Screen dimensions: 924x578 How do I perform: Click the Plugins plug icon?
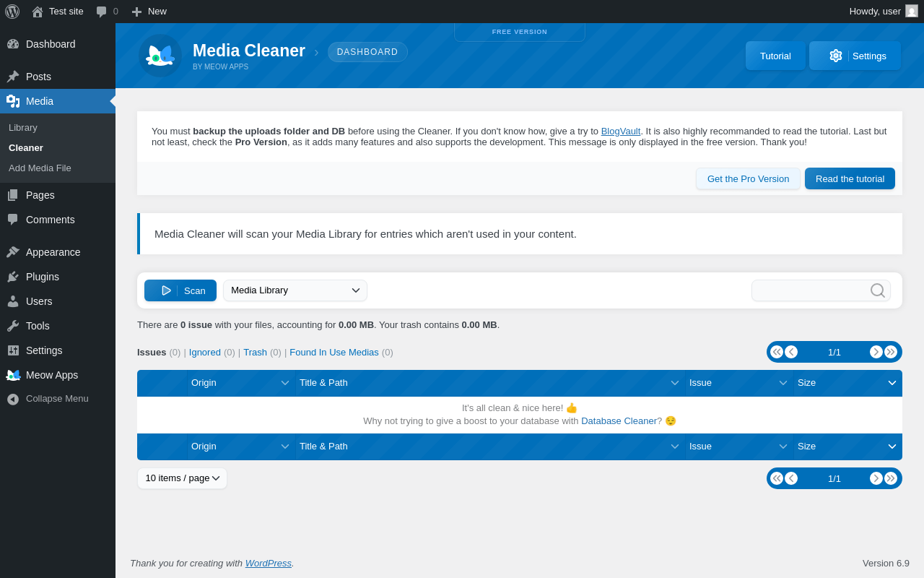13,277
